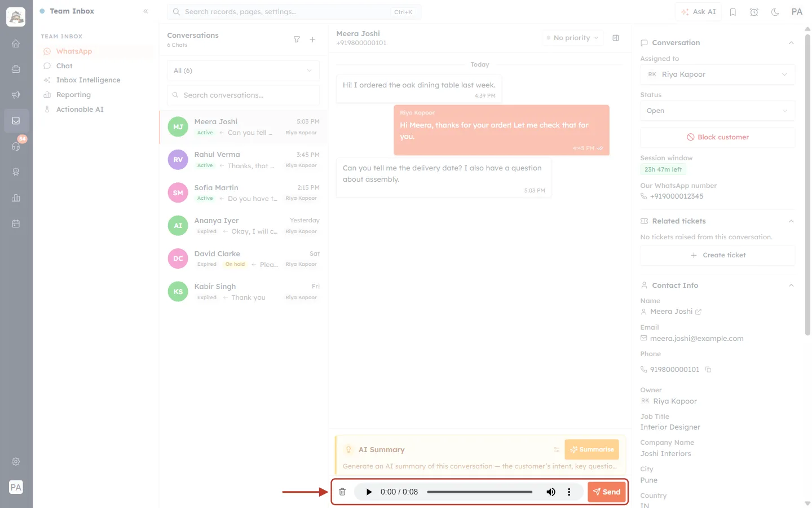Open the headset icon with 34 badge

point(16,146)
